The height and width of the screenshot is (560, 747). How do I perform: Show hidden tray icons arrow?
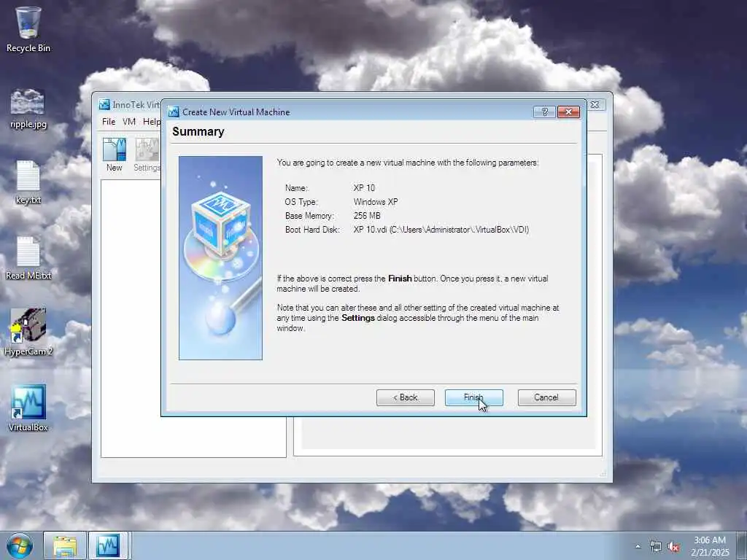[638, 547]
